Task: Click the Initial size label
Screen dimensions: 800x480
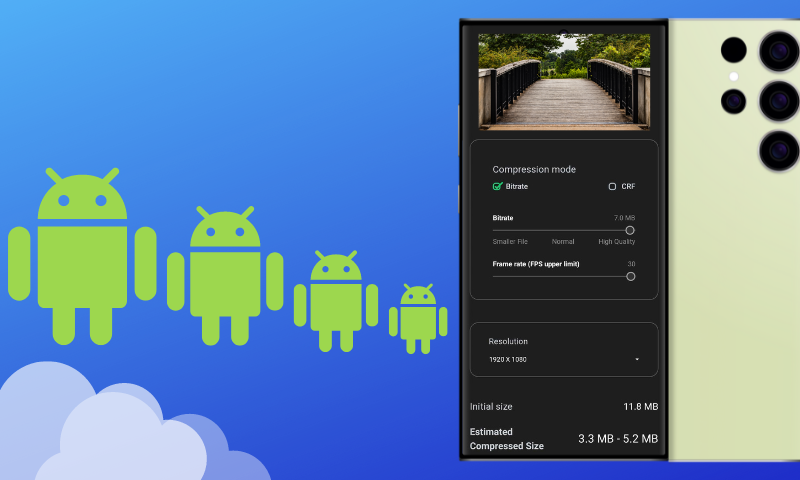Action: pyautogui.click(x=491, y=407)
